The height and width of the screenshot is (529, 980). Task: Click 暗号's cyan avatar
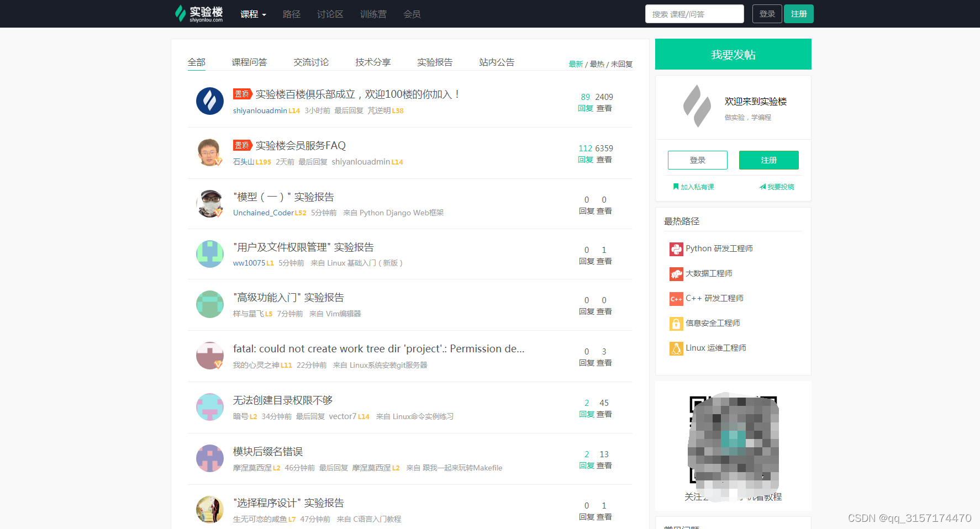(x=210, y=407)
